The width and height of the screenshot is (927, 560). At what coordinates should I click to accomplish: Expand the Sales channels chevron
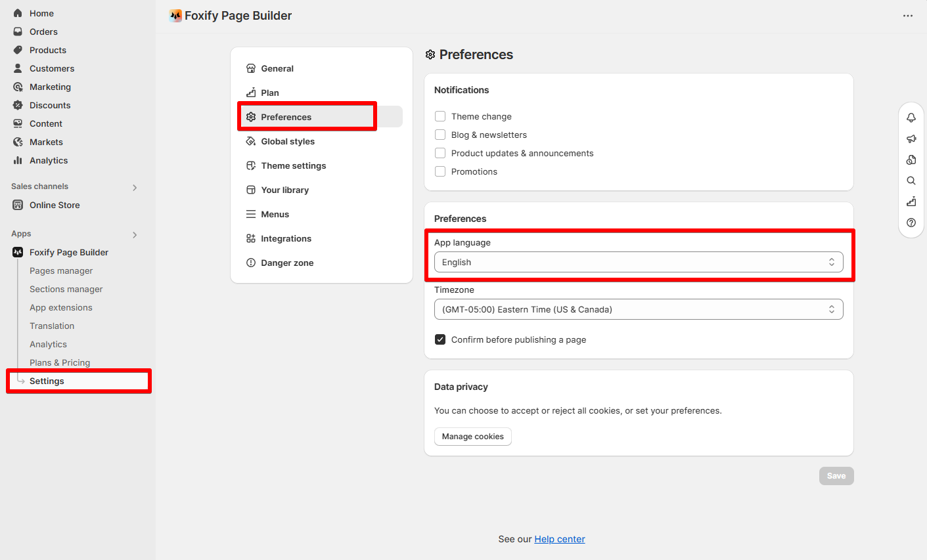pos(135,187)
